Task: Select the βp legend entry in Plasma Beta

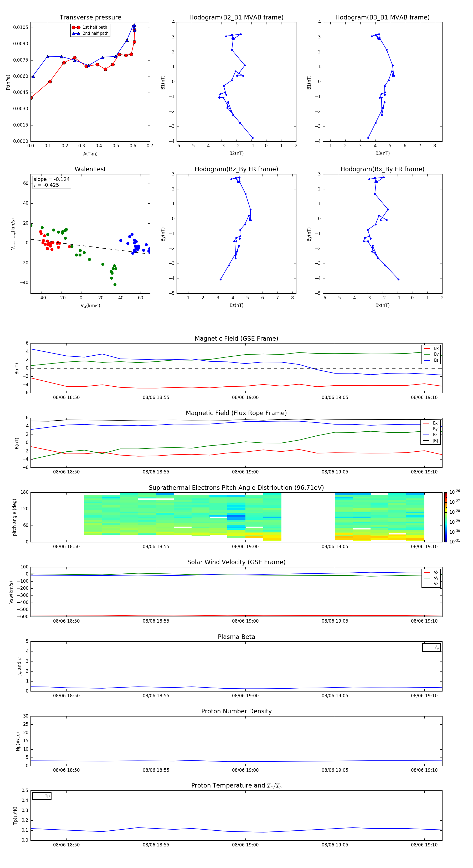Action: (431, 647)
